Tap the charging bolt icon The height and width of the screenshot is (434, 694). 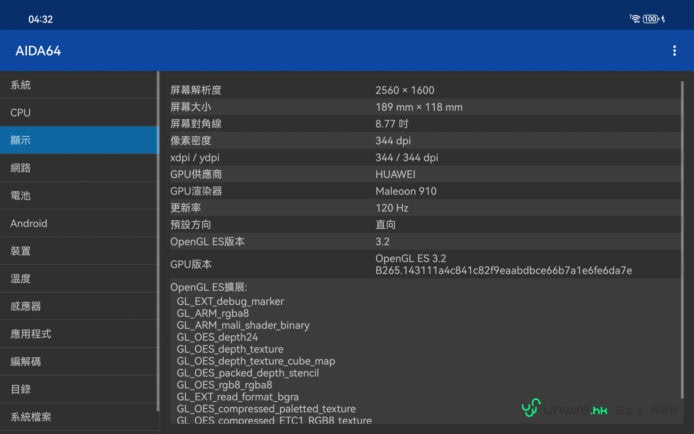(663, 19)
